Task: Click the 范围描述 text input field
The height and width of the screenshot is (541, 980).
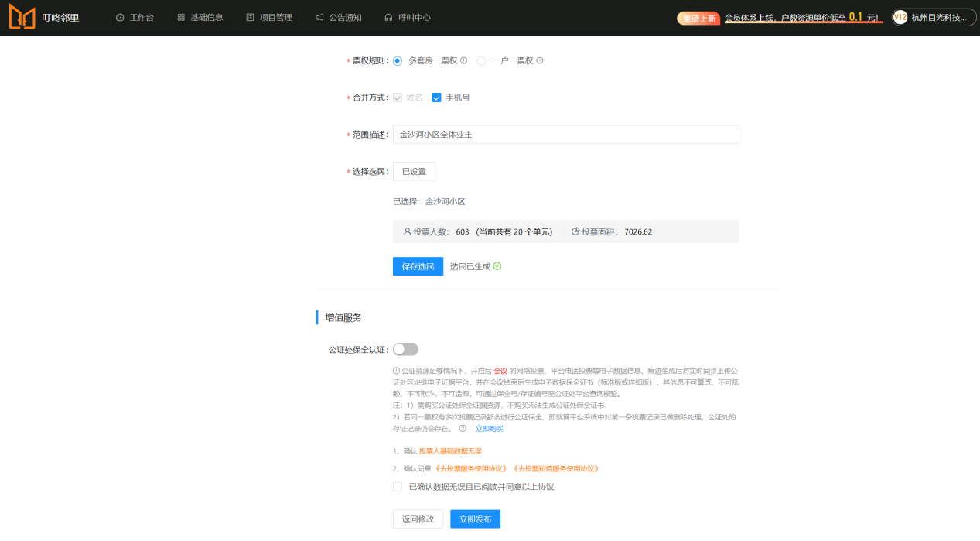Action: 565,135
